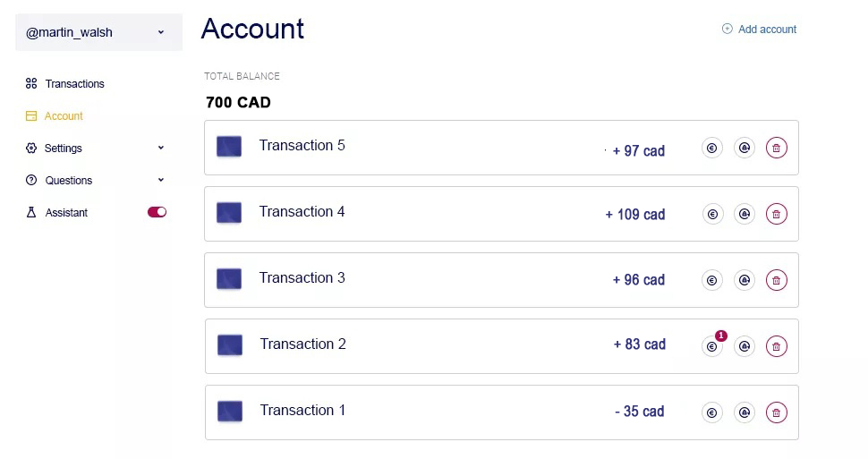This screenshot has height=459, width=868.
Task: Open the @martin_walsh user dropdown
Action: pyautogui.click(x=98, y=32)
